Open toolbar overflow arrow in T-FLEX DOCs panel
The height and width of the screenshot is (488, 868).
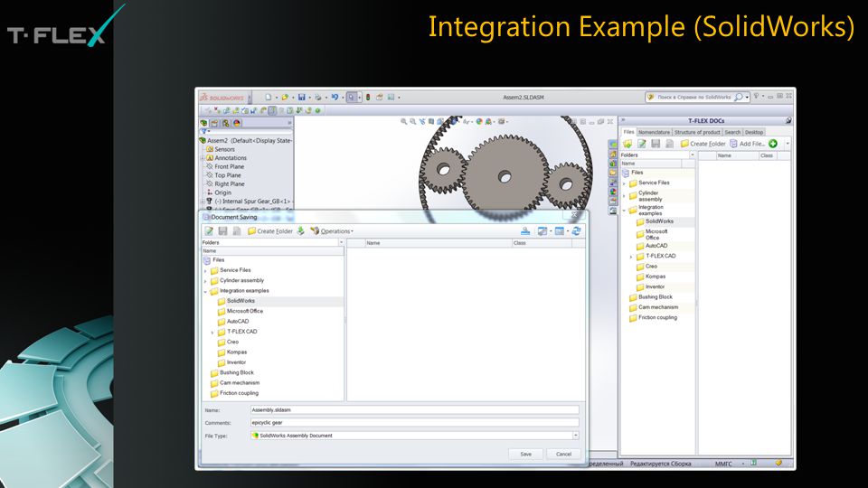click(x=788, y=144)
